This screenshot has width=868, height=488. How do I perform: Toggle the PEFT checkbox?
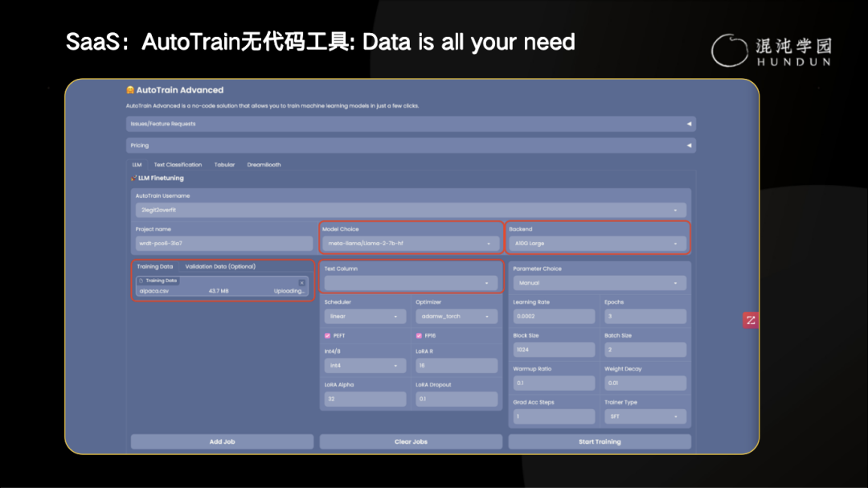328,336
